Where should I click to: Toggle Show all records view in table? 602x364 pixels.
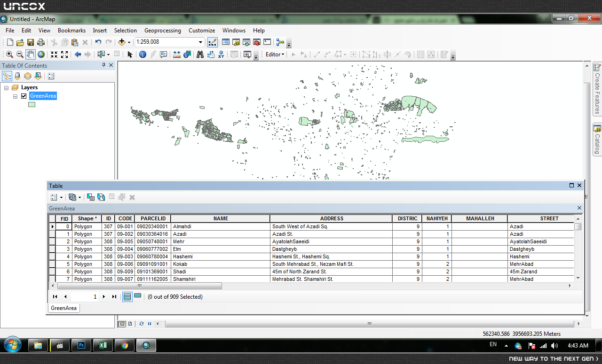[x=127, y=296]
